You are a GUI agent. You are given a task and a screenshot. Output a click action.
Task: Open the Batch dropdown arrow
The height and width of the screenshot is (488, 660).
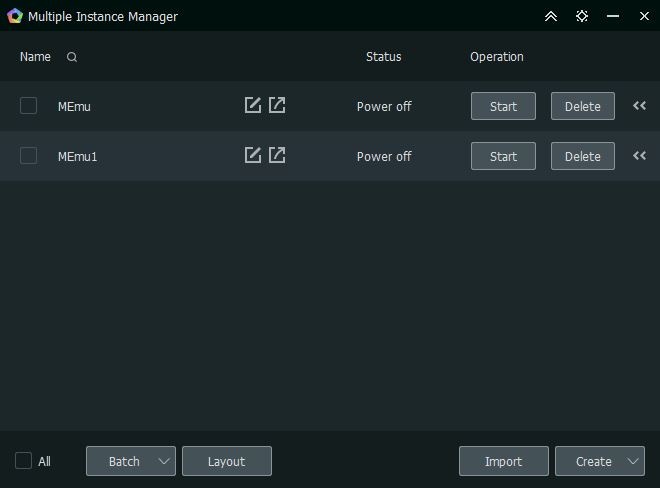pos(164,461)
